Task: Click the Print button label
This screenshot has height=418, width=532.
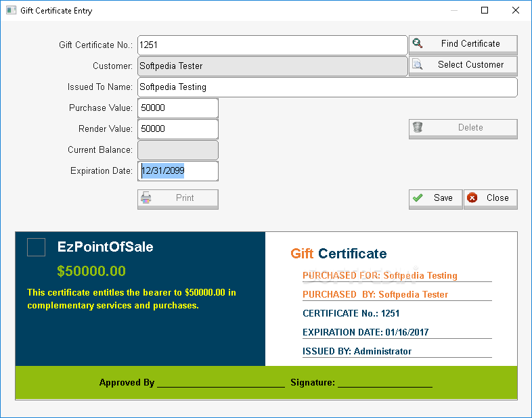Action: 185,198
